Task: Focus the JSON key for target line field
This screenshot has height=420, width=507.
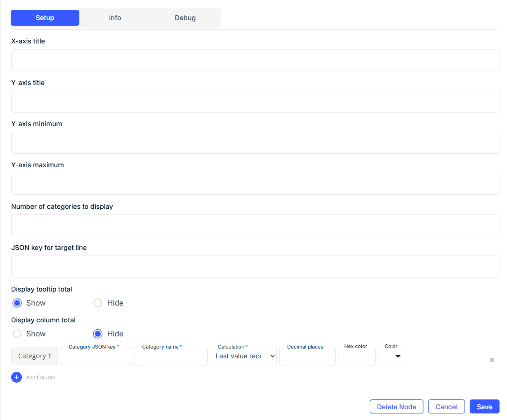Action: (255, 267)
